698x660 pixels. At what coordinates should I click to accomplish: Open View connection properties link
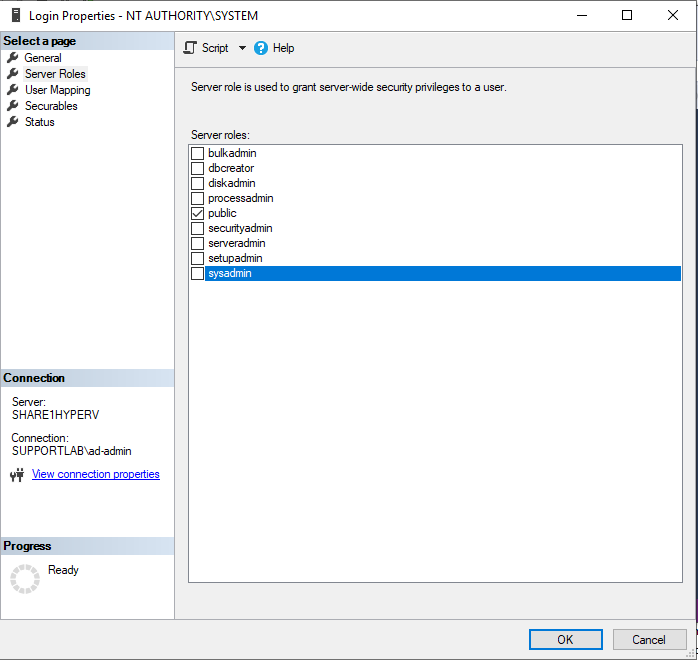96,474
